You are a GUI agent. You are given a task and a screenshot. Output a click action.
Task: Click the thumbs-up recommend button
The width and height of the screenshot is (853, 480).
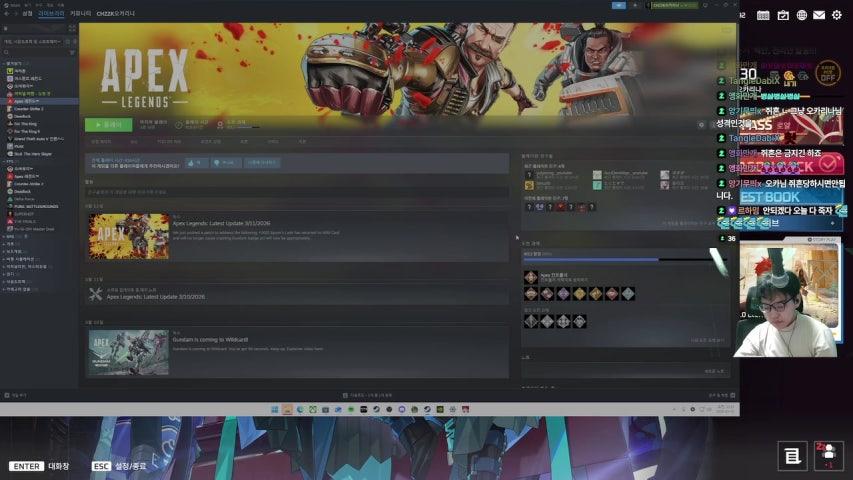tap(196, 163)
